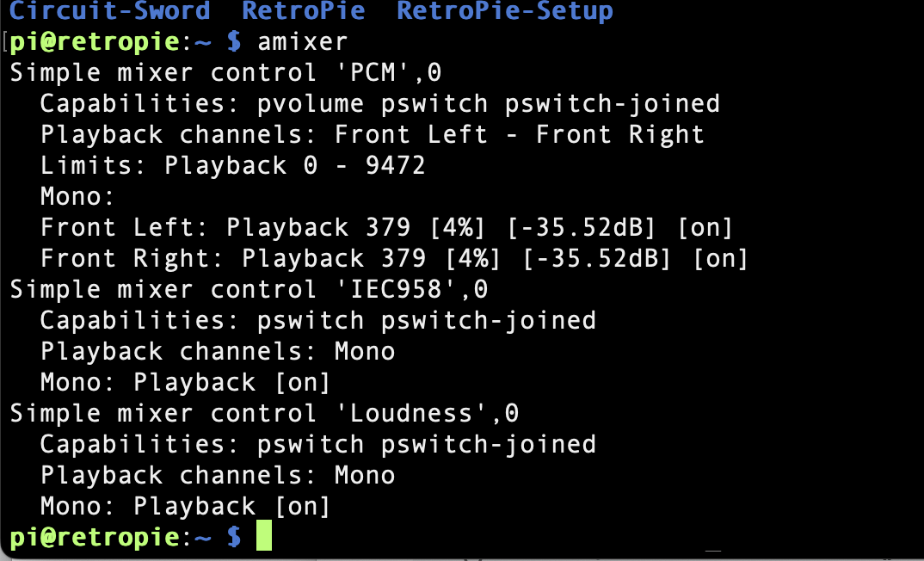Click IEC958 Mono Playback [on] status
Image resolution: width=924 pixels, height=561 pixels.
pos(303,382)
